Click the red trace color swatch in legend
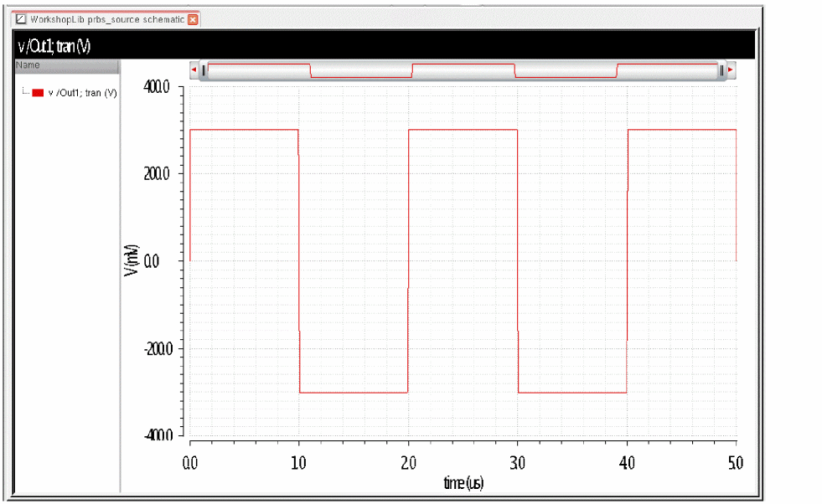Image resolution: width=822 pixels, height=504 pixels. point(38,93)
